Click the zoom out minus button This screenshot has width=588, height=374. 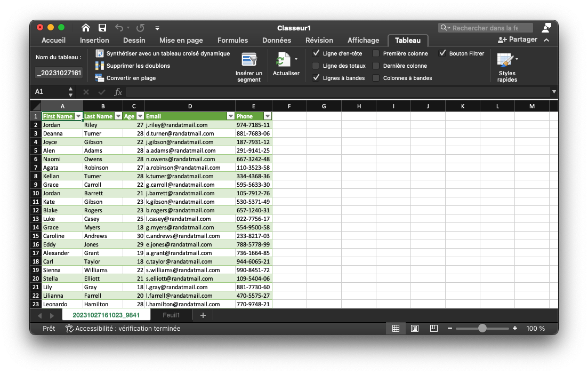coord(449,328)
